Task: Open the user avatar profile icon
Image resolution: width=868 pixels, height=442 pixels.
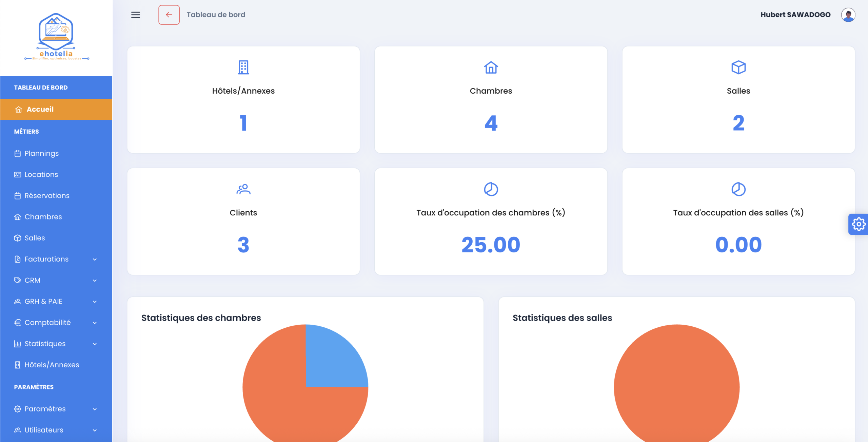Action: [x=848, y=15]
